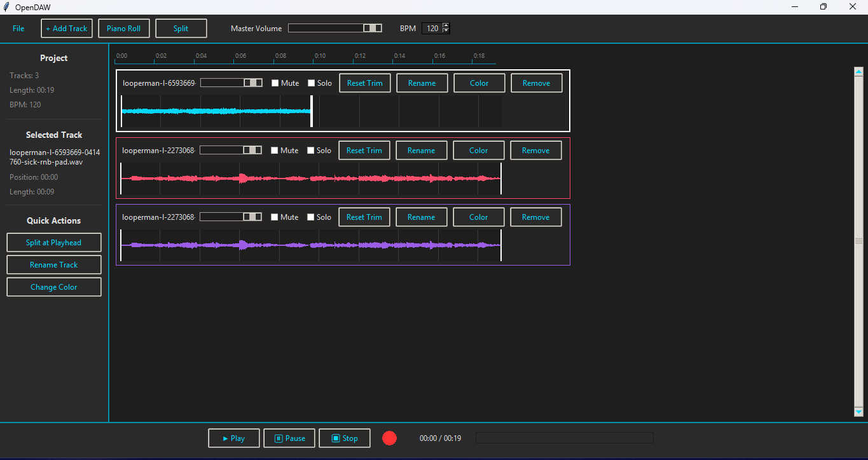Image resolution: width=868 pixels, height=460 pixels.
Task: Open Color for the purple track
Action: 479,217
